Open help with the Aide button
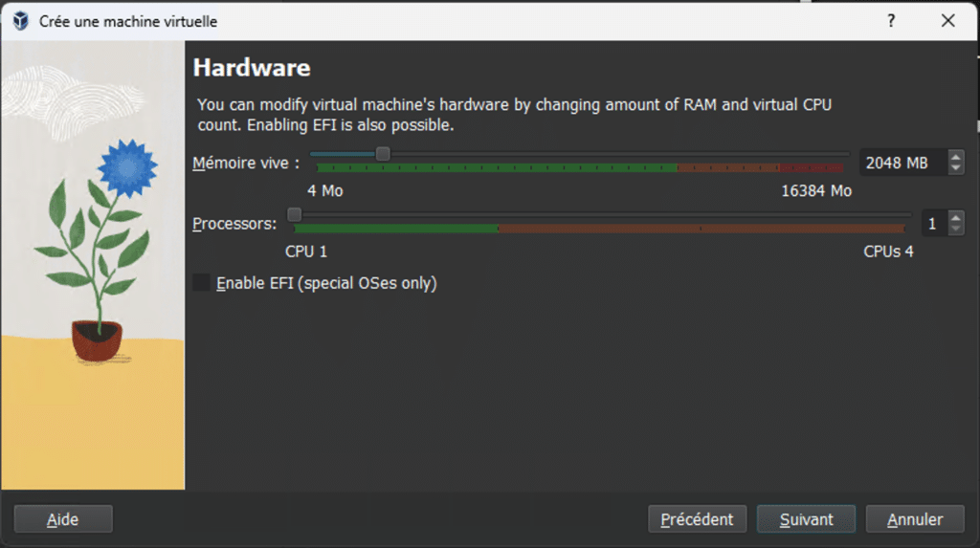This screenshot has height=548, width=980. tap(63, 519)
